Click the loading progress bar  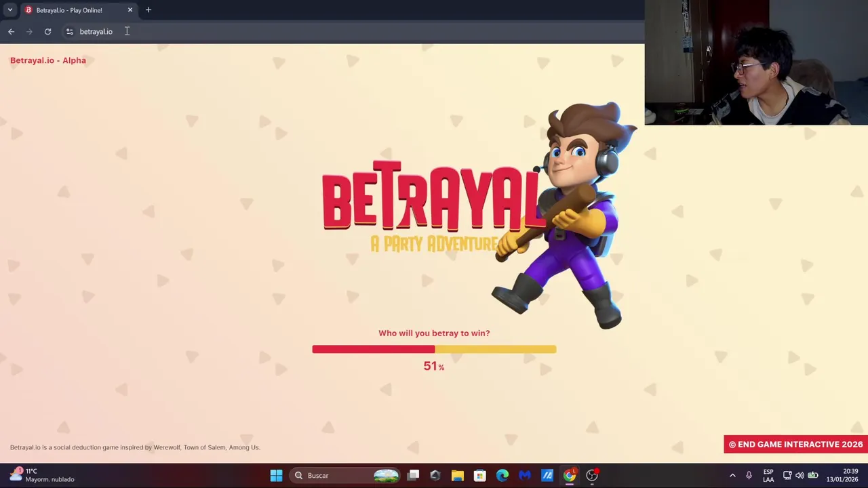point(434,349)
